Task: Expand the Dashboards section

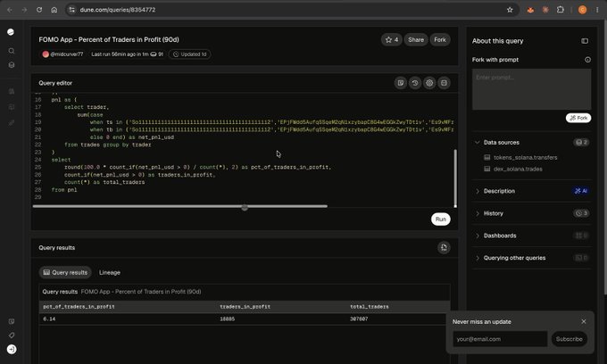Action: [478, 236]
